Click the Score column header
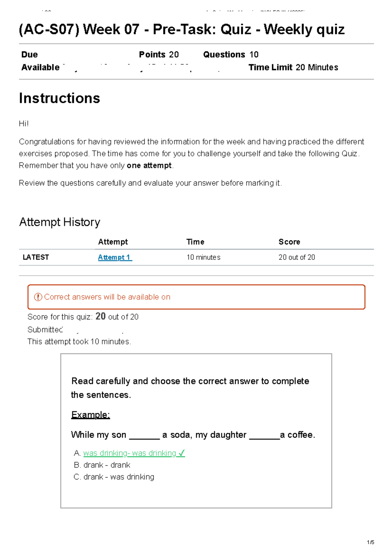Image resolution: width=392 pixels, height=555 pixels. coord(289,242)
